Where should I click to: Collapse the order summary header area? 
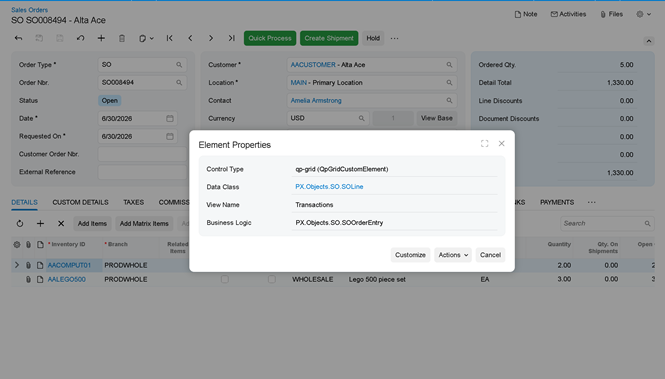[x=648, y=41]
